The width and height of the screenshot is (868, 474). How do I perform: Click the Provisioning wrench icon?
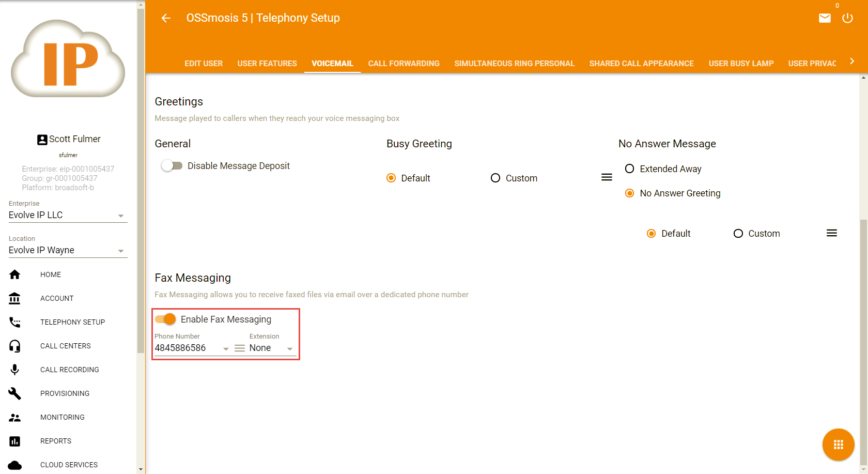pyautogui.click(x=15, y=393)
